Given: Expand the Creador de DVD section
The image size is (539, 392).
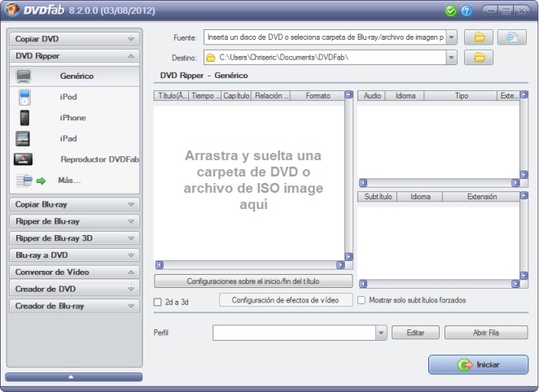Looking at the screenshot, I should [74, 289].
